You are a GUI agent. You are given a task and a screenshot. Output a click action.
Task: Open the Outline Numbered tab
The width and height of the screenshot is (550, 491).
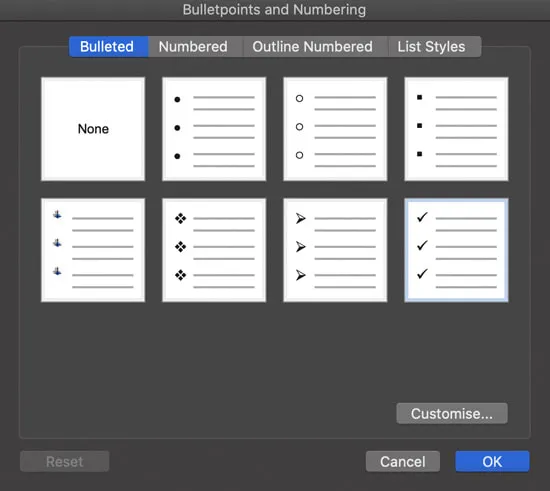(315, 47)
